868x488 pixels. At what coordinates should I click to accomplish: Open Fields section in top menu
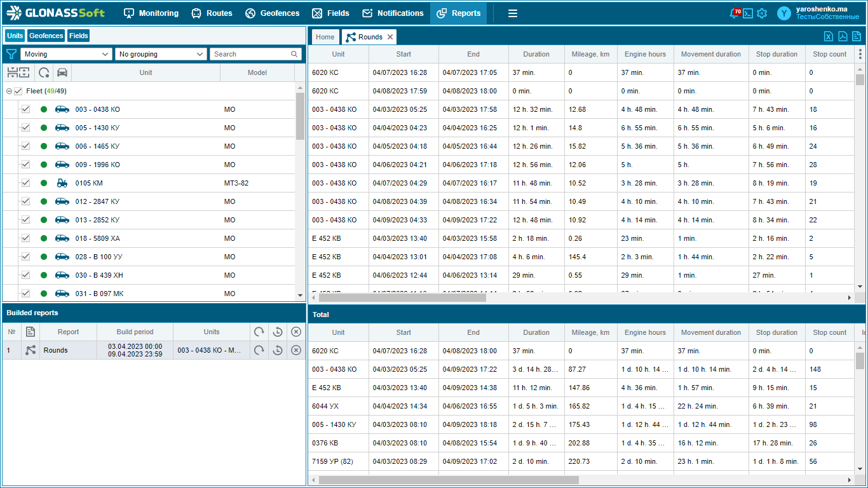pos(330,13)
